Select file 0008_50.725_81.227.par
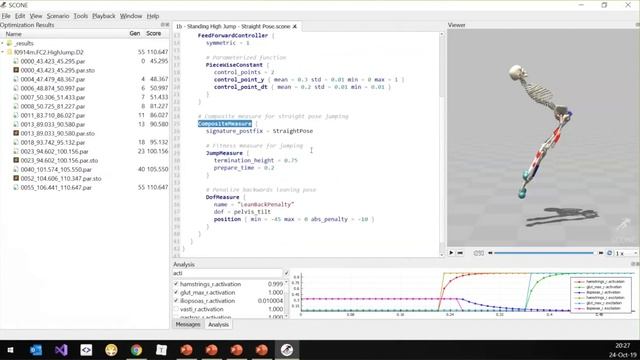The width and height of the screenshot is (640, 360). coord(53,106)
